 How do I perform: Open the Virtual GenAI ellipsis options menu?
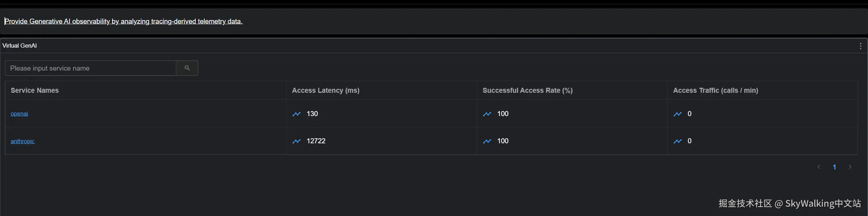pos(860,46)
